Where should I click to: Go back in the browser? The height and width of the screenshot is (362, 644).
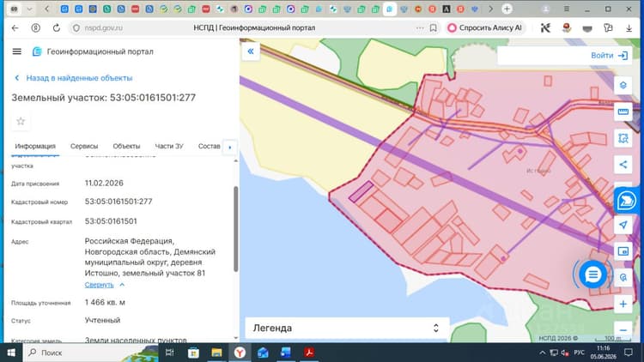[15, 28]
